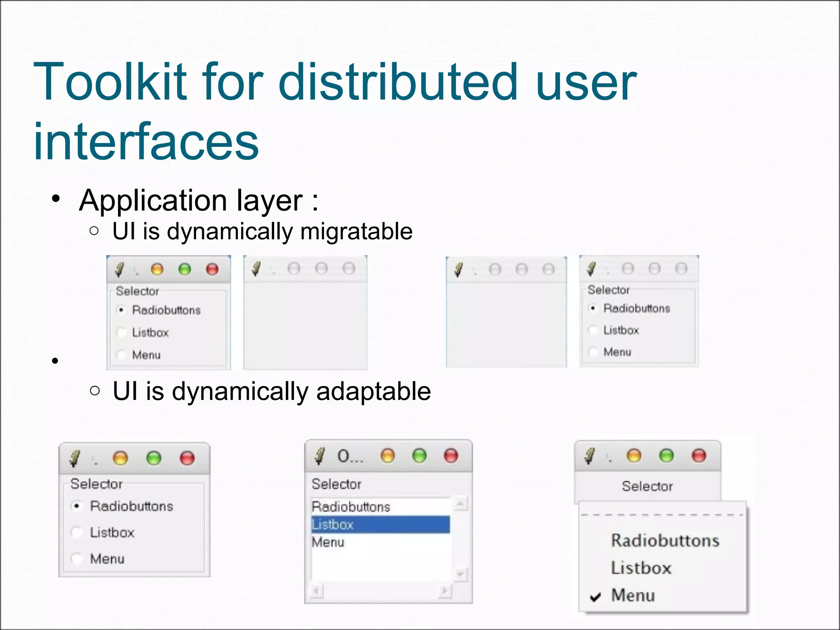Select Menu row in the listbox
Viewport: 840px width, 630px height.
[x=381, y=542]
